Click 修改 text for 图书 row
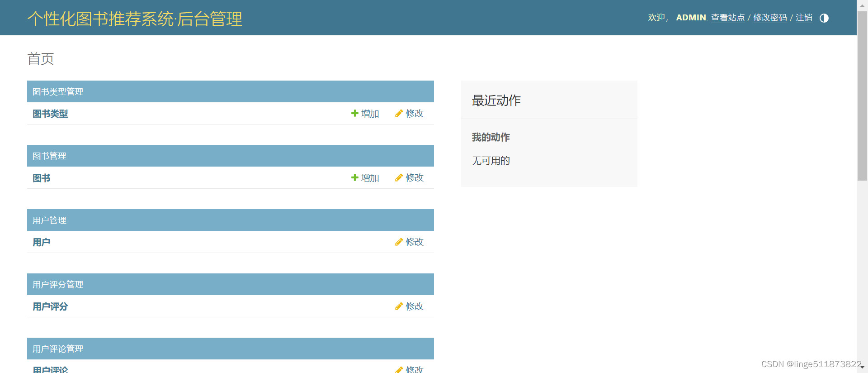Viewport: 868px width, 373px height. click(415, 177)
